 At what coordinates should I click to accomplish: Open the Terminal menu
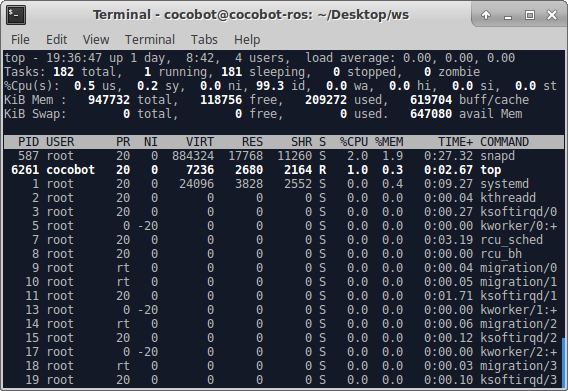150,39
